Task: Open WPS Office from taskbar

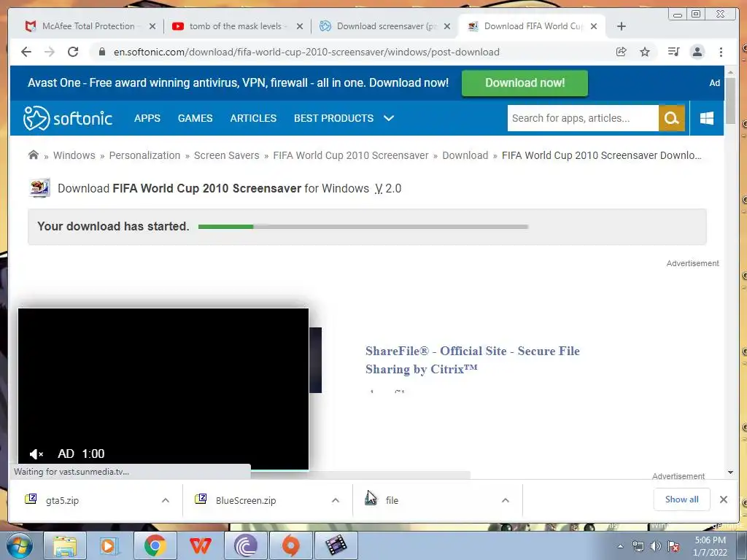Action: pyautogui.click(x=200, y=545)
